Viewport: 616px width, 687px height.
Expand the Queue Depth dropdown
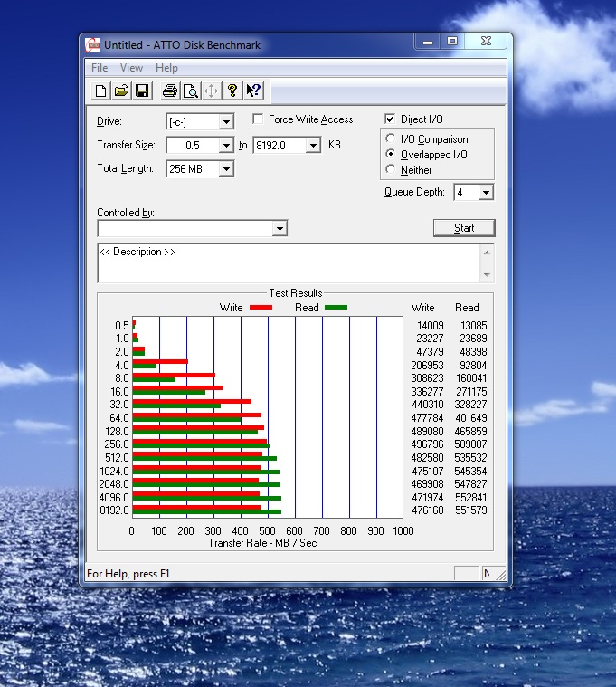(x=486, y=193)
